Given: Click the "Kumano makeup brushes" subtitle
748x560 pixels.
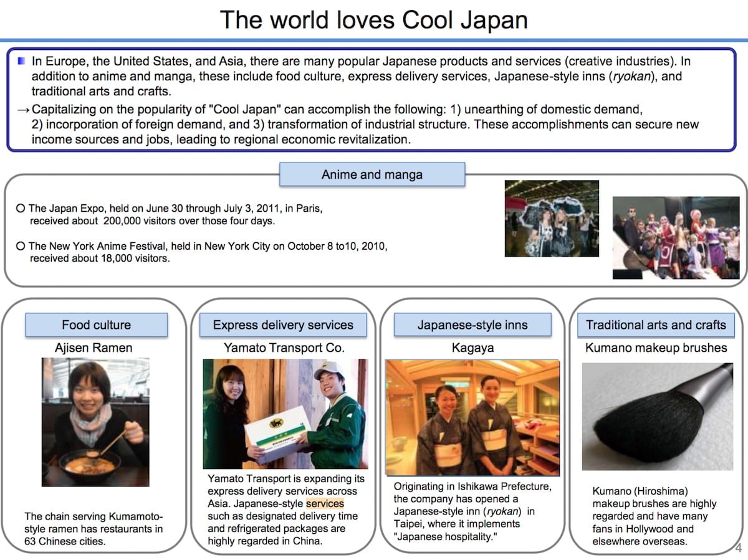Looking at the screenshot, I should [656, 348].
